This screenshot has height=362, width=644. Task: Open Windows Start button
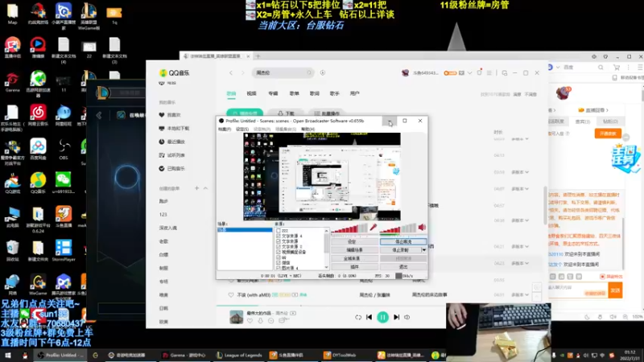[x=7, y=355]
